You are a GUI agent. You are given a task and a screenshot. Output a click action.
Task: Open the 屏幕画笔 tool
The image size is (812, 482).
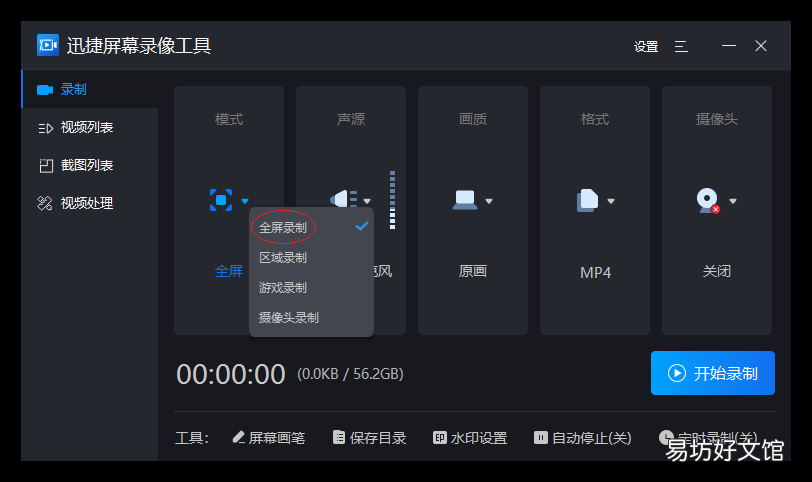[x=268, y=438]
